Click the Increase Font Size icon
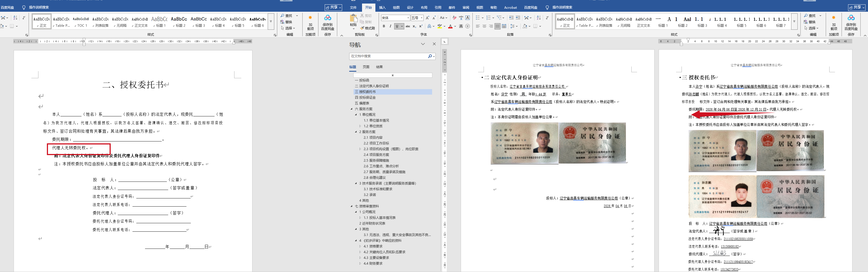Image resolution: width=868 pixels, height=272 pixels. [428, 18]
